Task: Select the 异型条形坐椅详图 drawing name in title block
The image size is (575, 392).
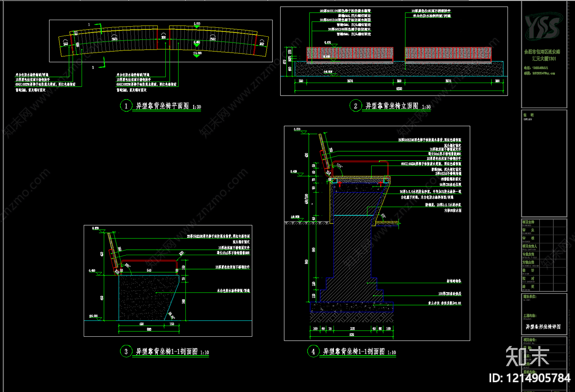Action: (543, 327)
